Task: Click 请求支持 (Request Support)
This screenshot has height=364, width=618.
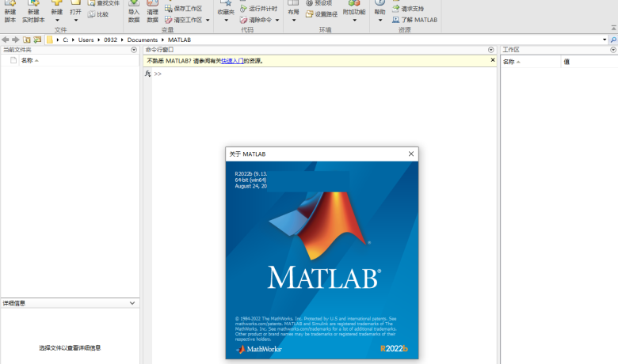Action: tap(408, 8)
